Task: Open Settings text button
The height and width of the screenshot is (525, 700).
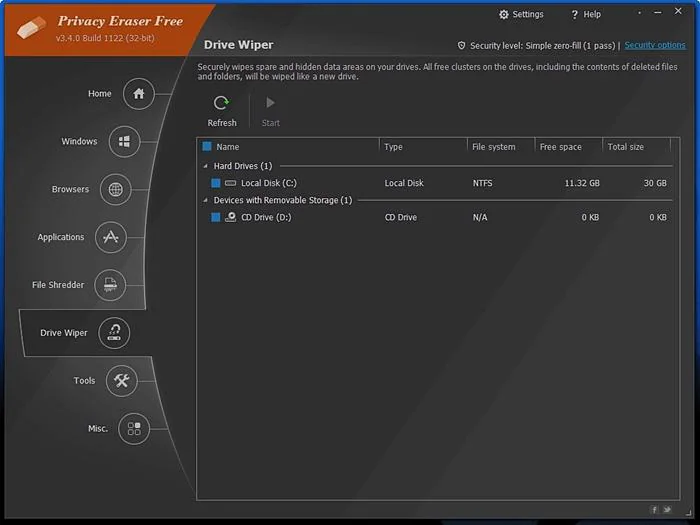Action: pos(528,14)
